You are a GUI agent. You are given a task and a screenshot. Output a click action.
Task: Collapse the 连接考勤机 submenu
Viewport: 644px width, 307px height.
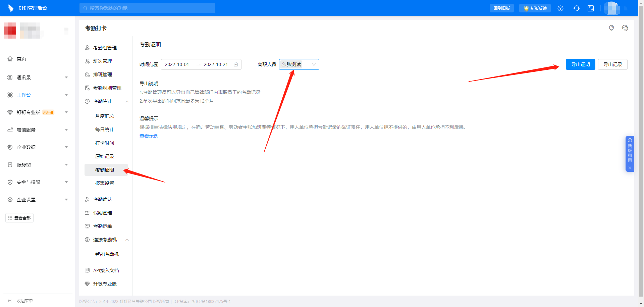click(127, 240)
